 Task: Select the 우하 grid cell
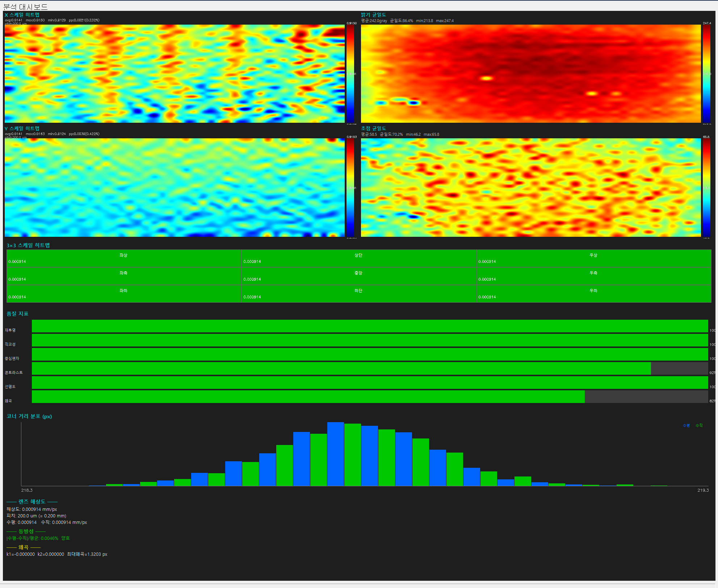pyautogui.click(x=594, y=294)
